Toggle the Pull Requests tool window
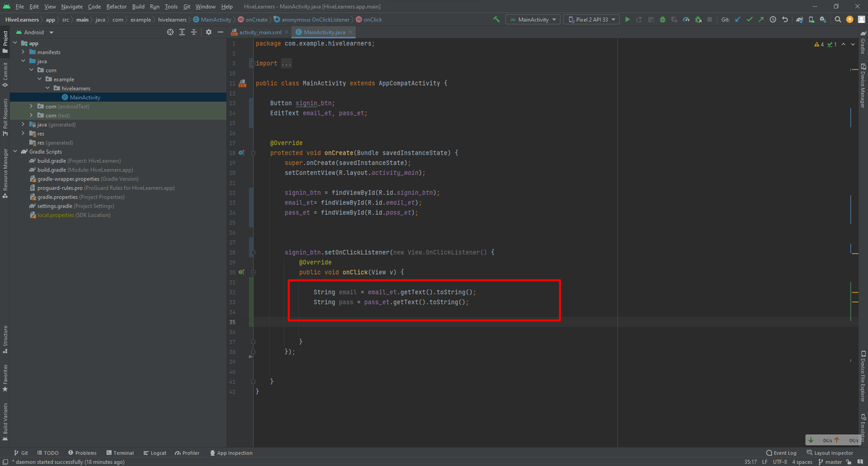868x466 pixels. [x=5, y=117]
